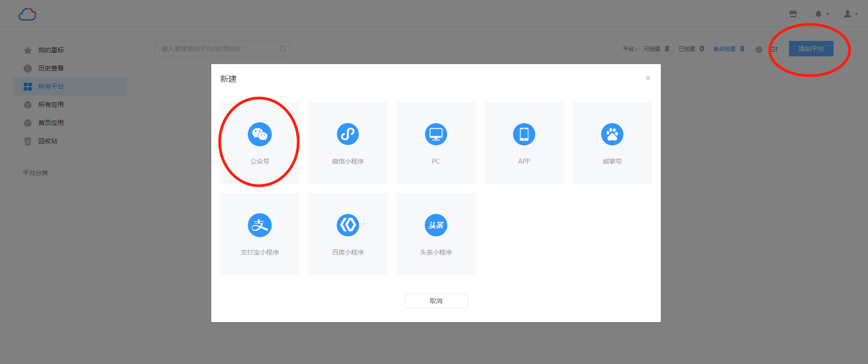Click the search magnifier icon

click(x=283, y=49)
